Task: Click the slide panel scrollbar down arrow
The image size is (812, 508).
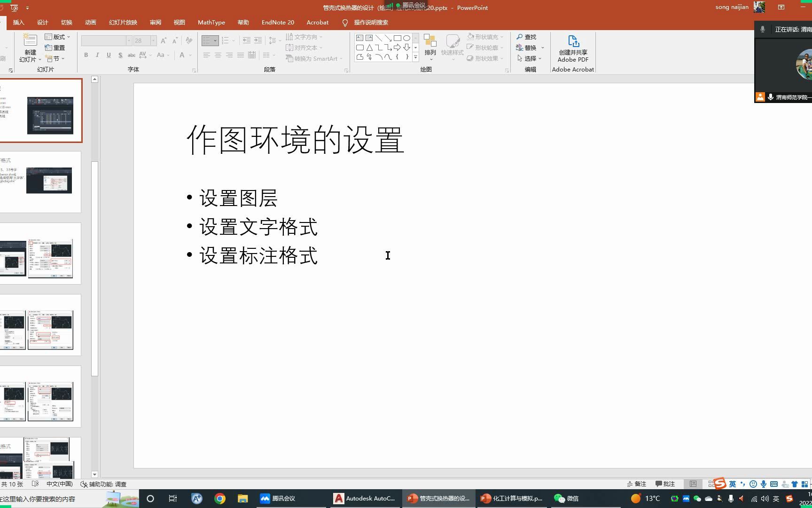Action: click(94, 475)
